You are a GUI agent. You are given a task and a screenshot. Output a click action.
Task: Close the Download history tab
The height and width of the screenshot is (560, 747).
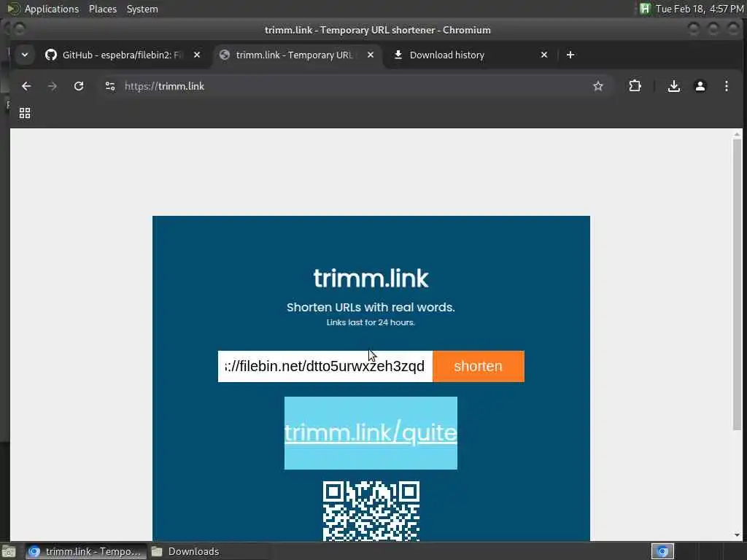point(544,55)
